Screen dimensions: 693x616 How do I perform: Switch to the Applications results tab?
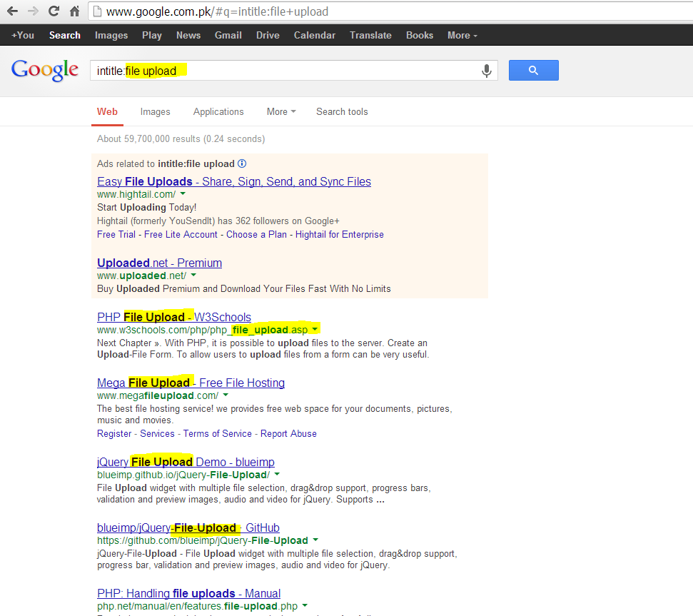[218, 112]
